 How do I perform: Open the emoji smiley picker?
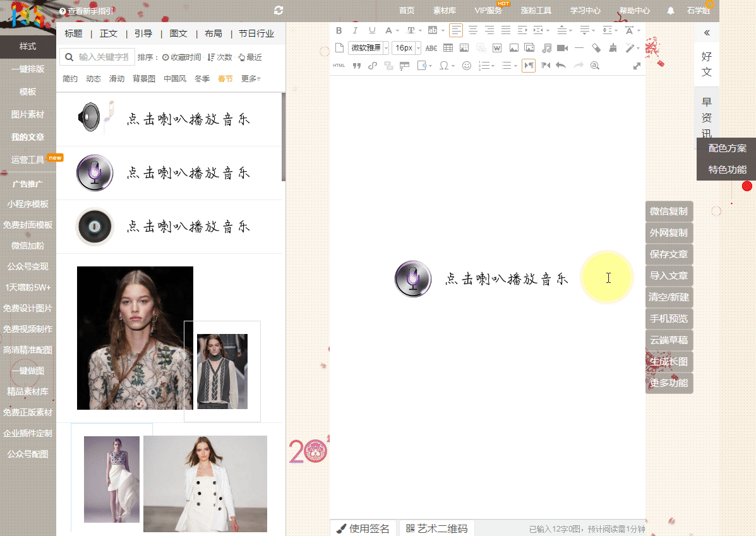[x=467, y=66]
